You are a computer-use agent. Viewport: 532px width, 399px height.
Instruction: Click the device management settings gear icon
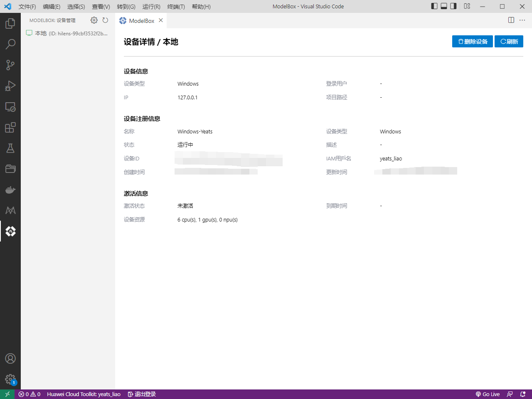pyautogui.click(x=94, y=20)
